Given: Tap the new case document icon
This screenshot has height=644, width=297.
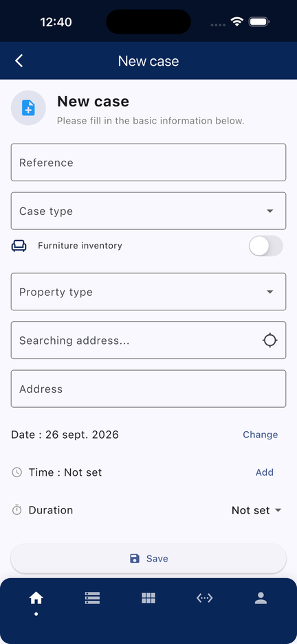Looking at the screenshot, I should [x=28, y=108].
